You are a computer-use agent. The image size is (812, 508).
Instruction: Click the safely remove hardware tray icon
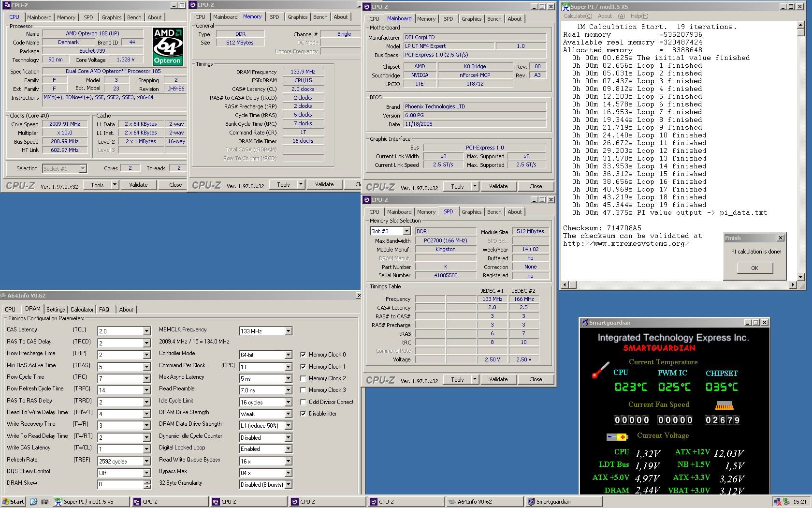(786, 502)
